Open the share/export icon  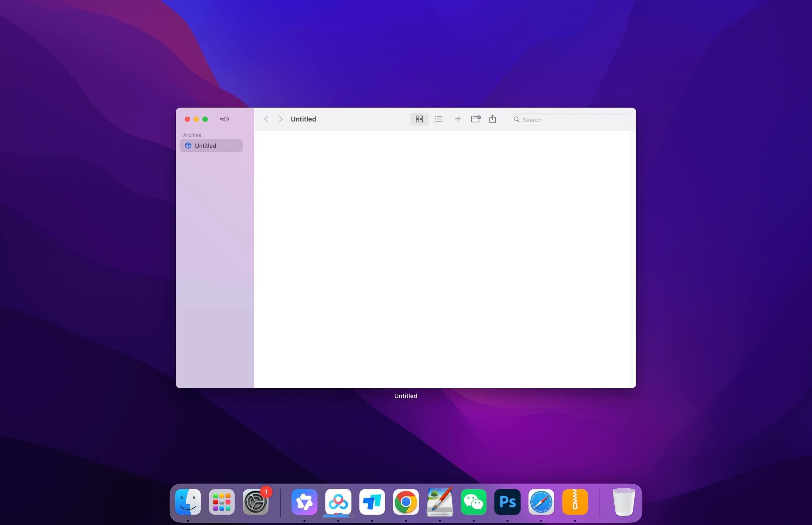[x=492, y=119]
